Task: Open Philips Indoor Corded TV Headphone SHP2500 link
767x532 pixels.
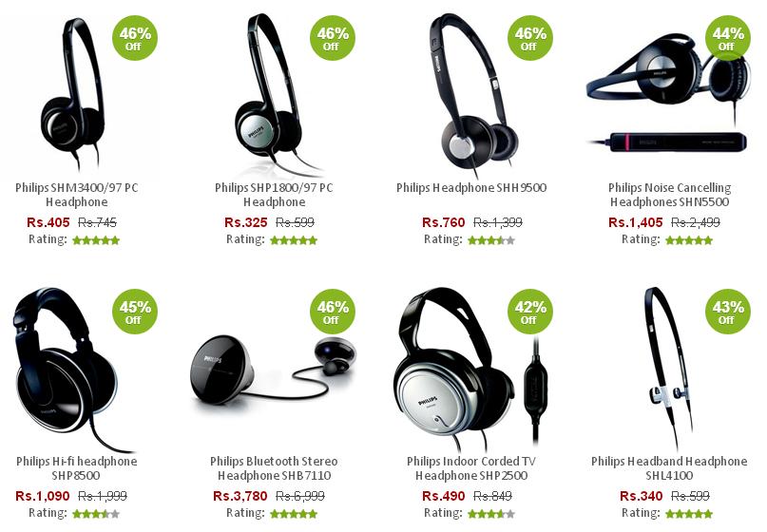Action: click(x=471, y=468)
